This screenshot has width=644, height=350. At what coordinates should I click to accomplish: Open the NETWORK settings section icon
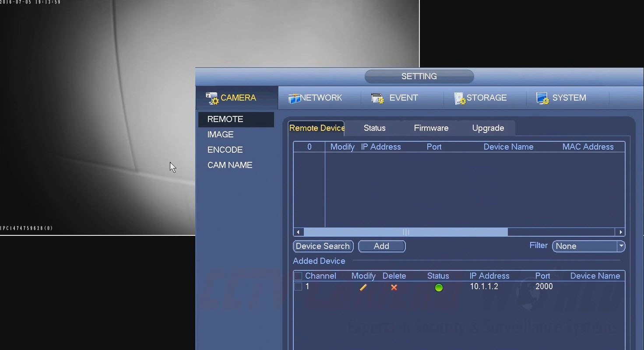pos(294,98)
